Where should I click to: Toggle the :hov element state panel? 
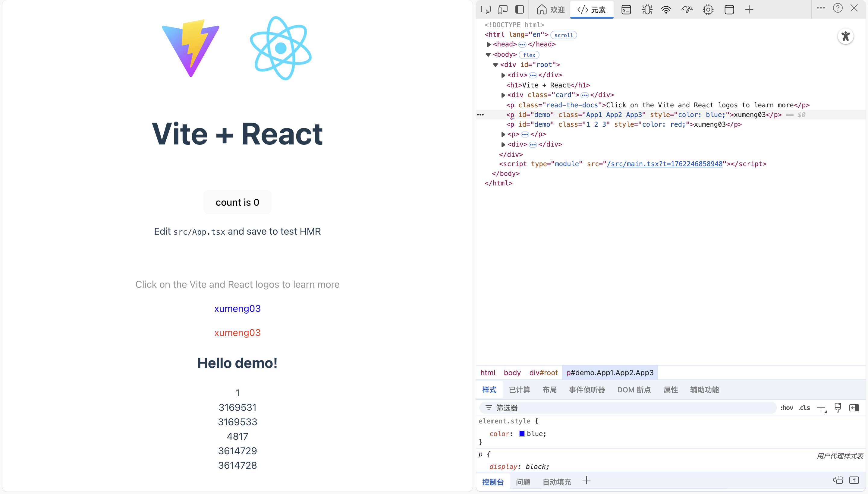pyautogui.click(x=787, y=408)
